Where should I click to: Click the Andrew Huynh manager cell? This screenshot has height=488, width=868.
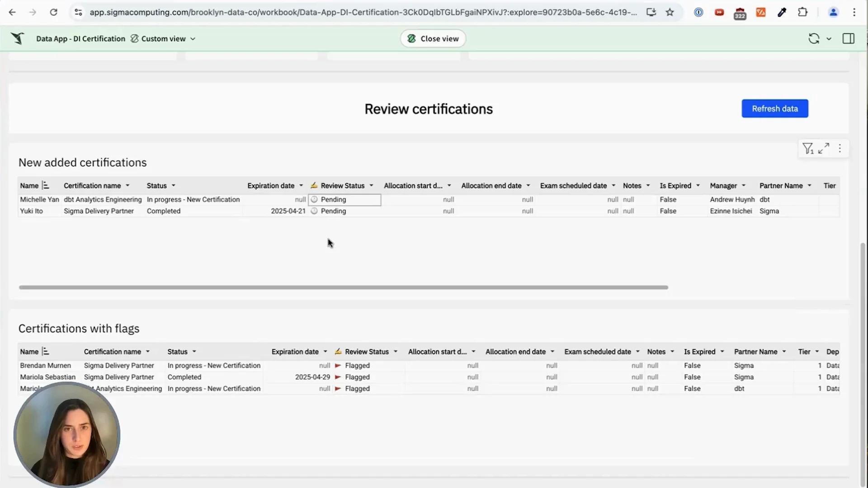coord(732,199)
